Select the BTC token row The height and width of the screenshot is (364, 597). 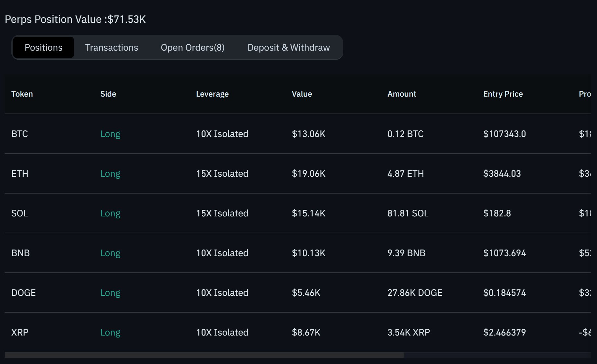click(x=20, y=134)
